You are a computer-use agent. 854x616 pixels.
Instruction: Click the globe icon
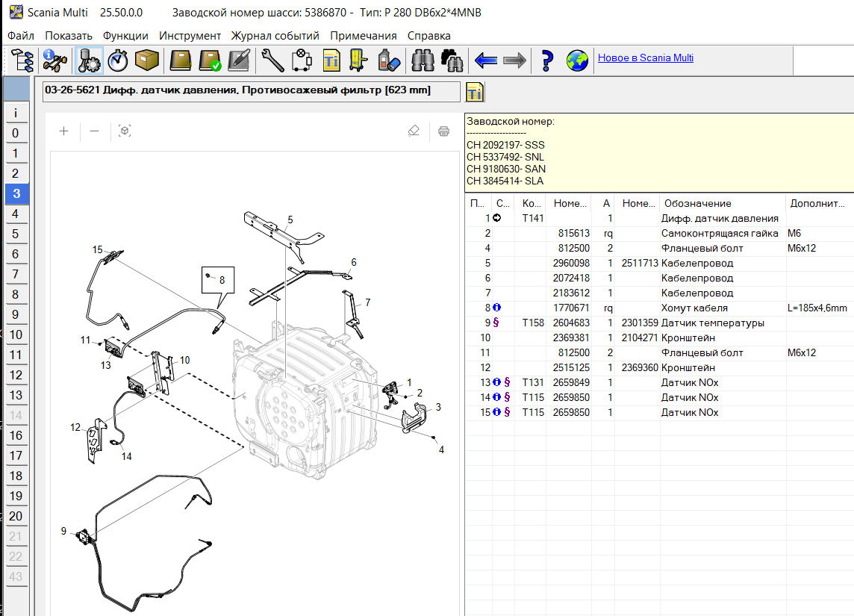(x=577, y=60)
